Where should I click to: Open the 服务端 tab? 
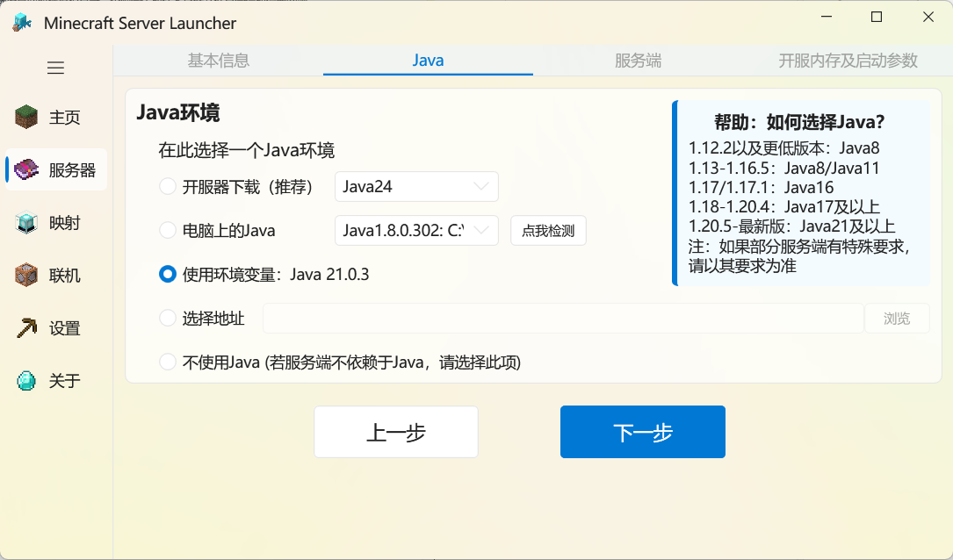pos(637,60)
